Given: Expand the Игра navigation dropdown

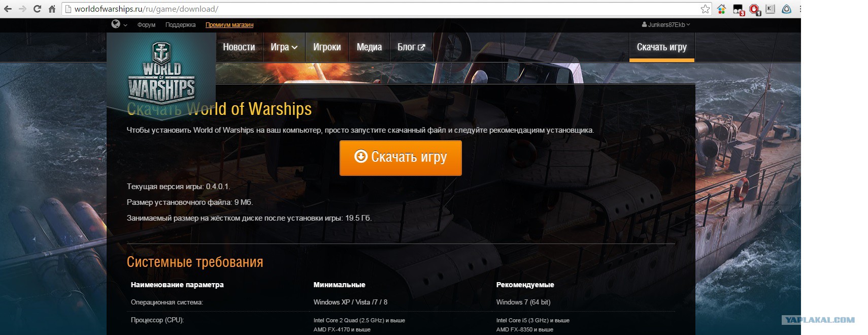Looking at the screenshot, I should click(284, 47).
